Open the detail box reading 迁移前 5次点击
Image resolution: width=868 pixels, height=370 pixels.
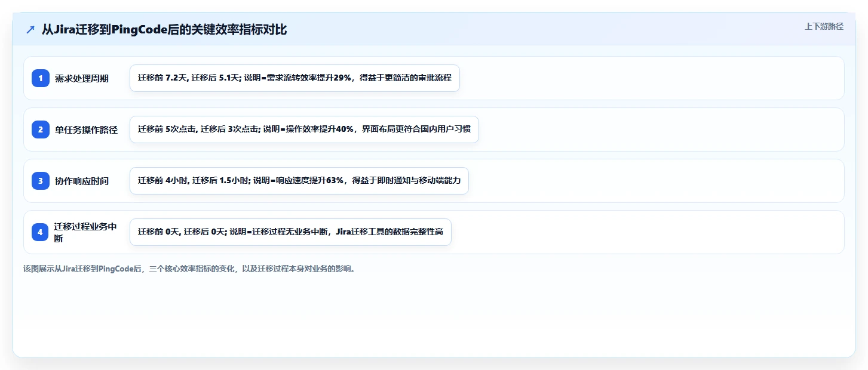(304, 129)
